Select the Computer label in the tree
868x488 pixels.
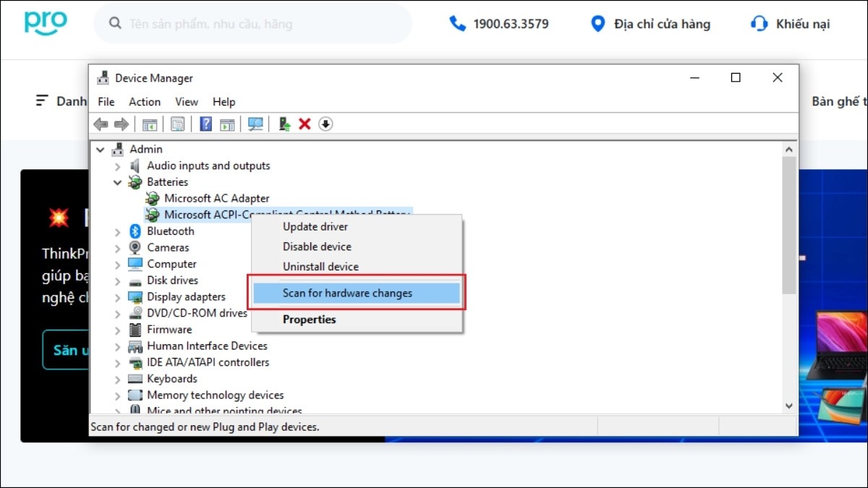point(171,264)
